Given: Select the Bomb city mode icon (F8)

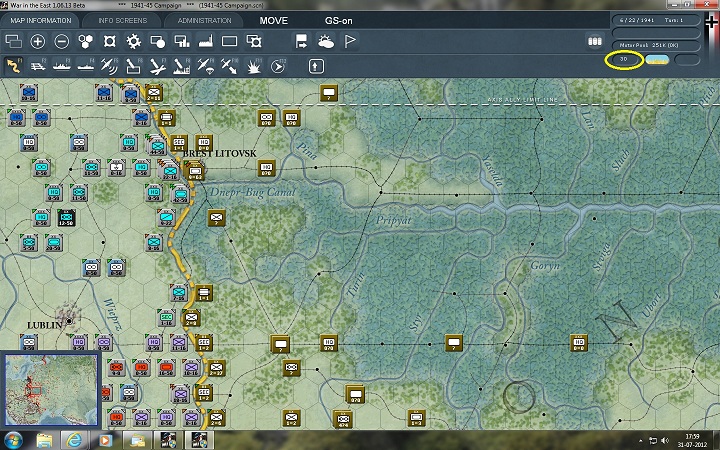Looking at the screenshot, I should 181,67.
